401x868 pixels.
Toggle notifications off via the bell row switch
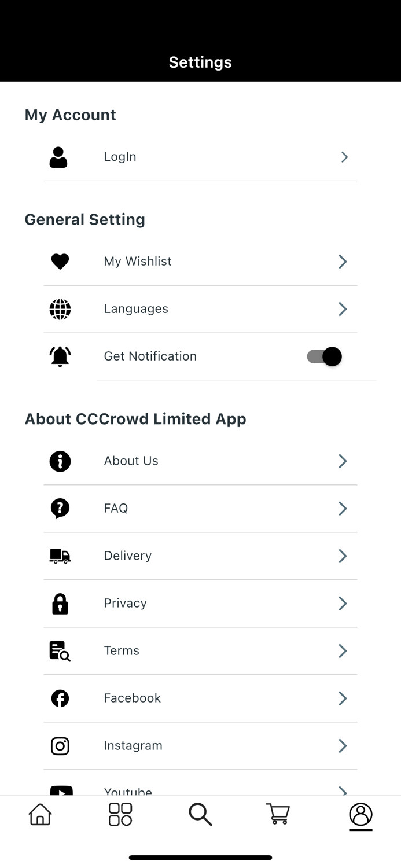pos(323,356)
